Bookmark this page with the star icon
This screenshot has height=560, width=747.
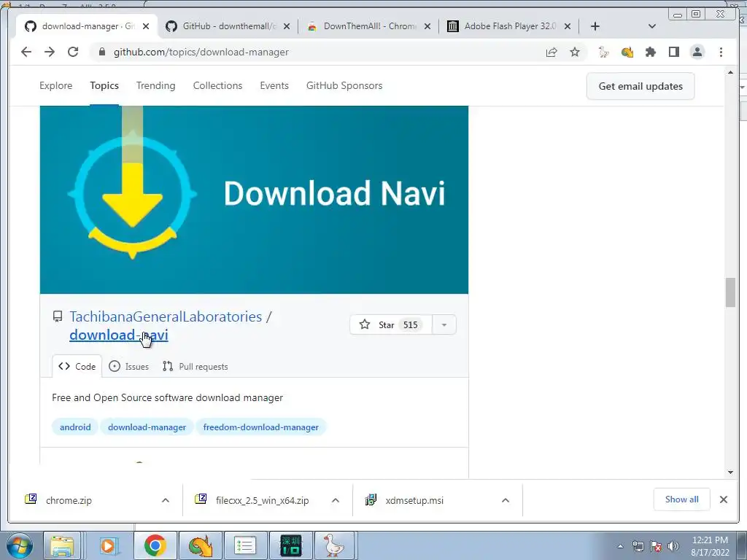coord(575,52)
